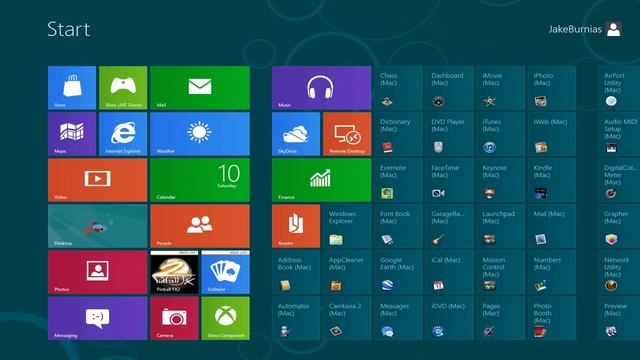Open the Store tile
The height and width of the screenshot is (360, 640).
(72, 88)
